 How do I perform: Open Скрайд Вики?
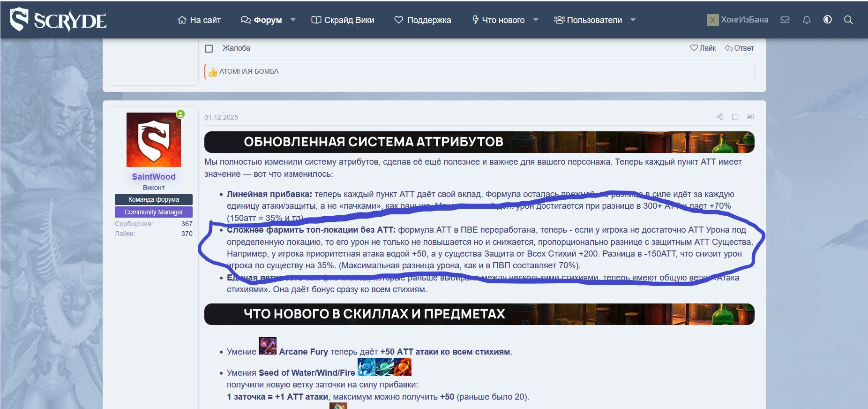[x=343, y=20]
